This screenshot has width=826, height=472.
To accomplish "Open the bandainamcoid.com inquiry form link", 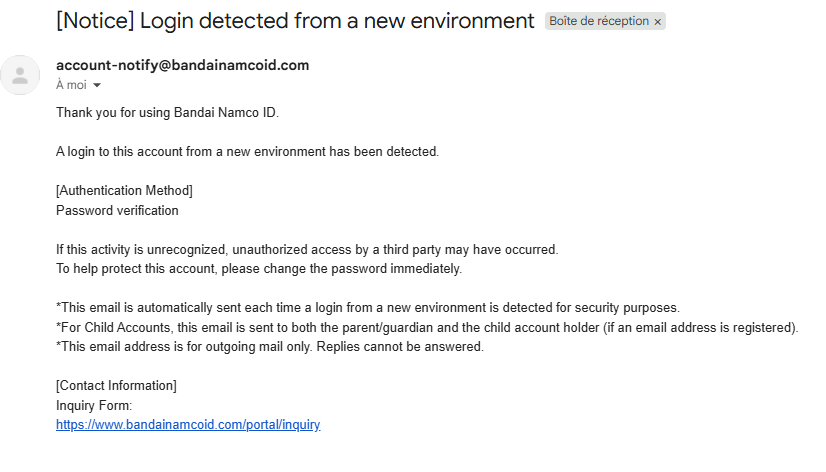I will [188, 425].
